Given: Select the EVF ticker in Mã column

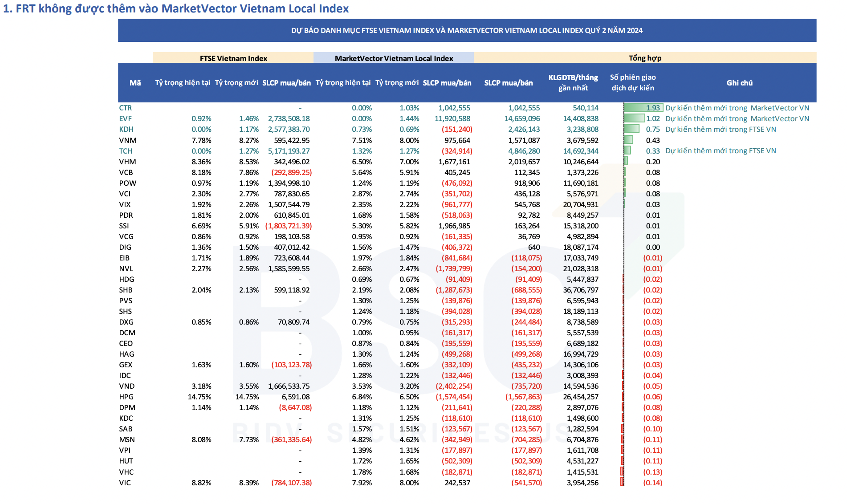Looking at the screenshot, I should point(125,118).
